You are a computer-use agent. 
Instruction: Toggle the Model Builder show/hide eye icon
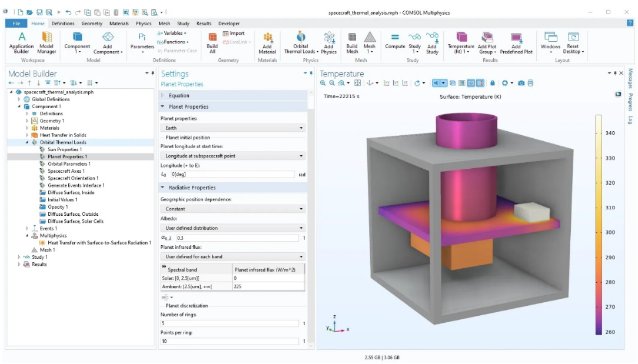[48, 83]
